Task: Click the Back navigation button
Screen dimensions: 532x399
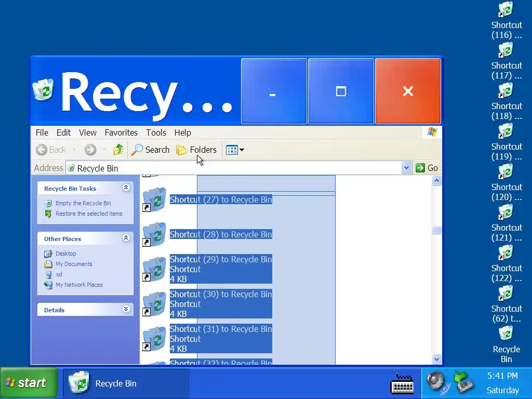Action: pos(51,150)
